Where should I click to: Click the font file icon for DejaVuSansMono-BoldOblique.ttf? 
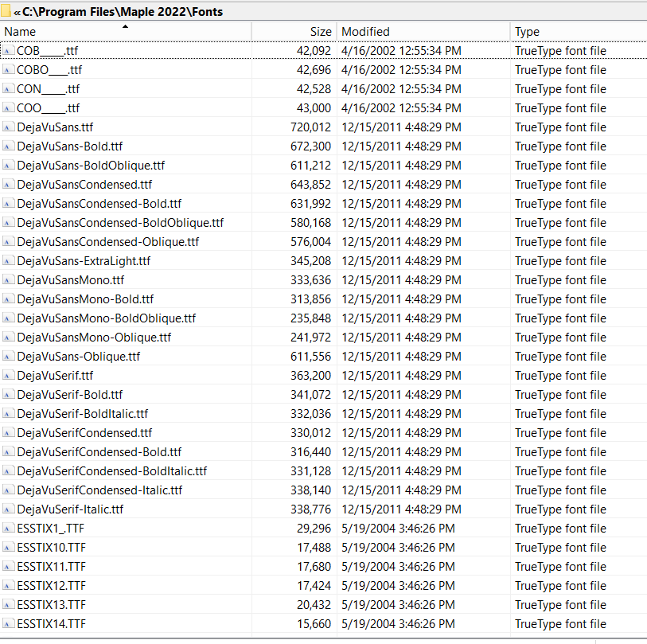8,318
